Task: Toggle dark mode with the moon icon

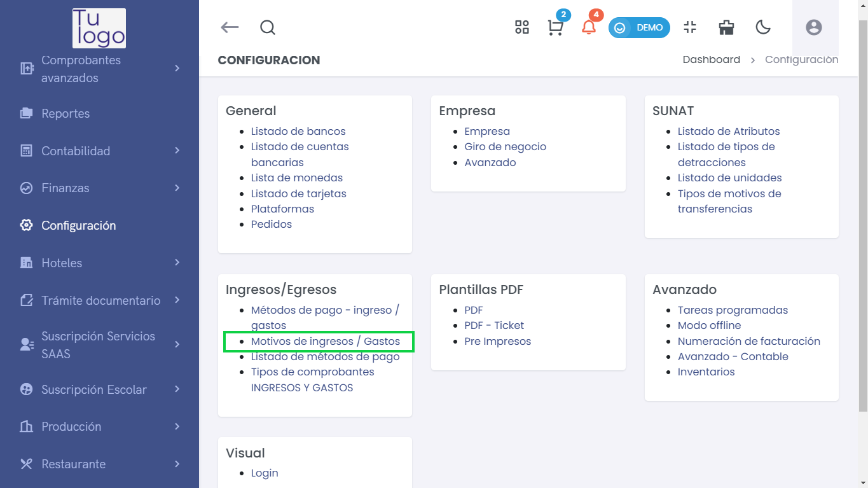Action: coord(762,27)
